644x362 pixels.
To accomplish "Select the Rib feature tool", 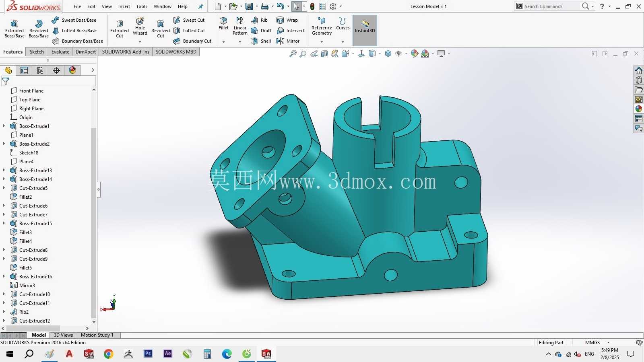I will point(259,20).
